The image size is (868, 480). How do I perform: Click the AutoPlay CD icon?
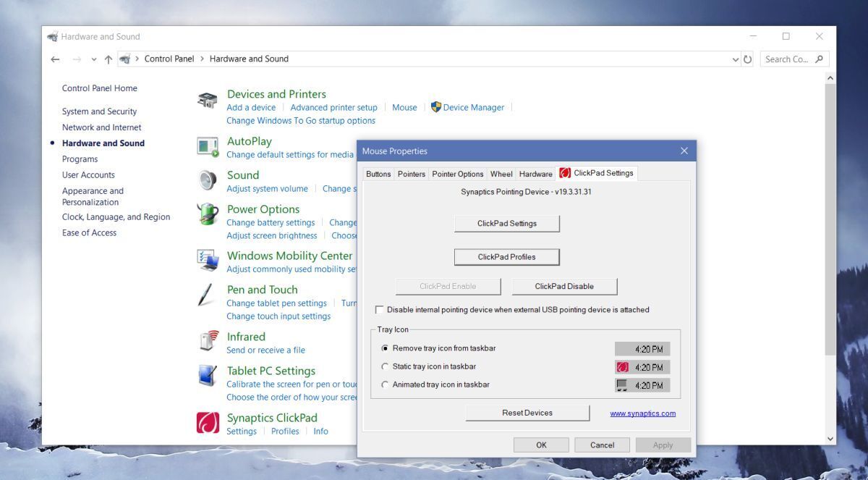(208, 147)
